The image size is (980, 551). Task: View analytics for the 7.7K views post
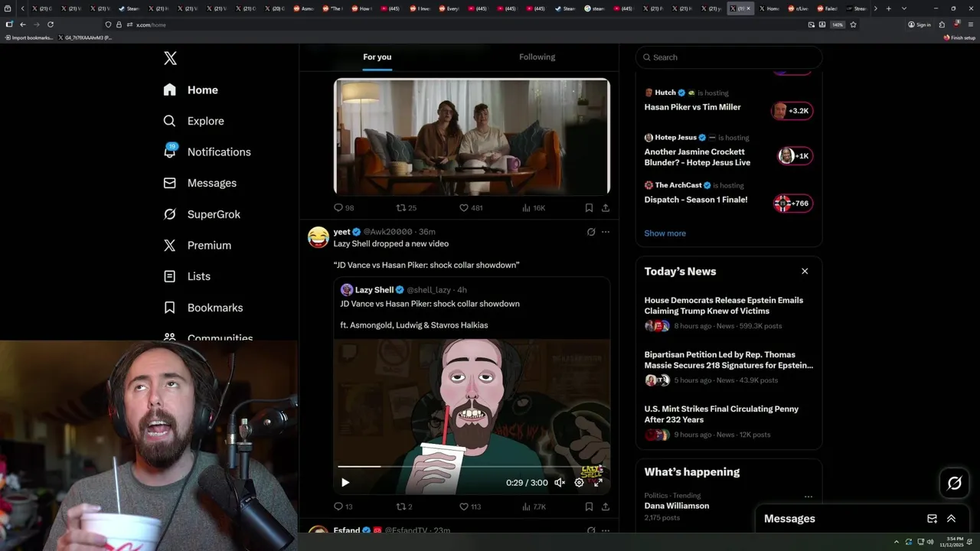(x=534, y=507)
